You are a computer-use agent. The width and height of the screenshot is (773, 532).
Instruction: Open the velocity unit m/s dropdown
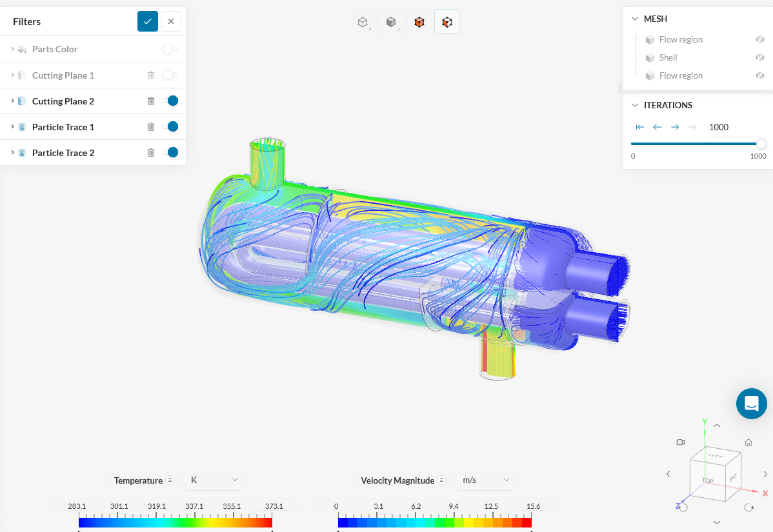(486, 480)
